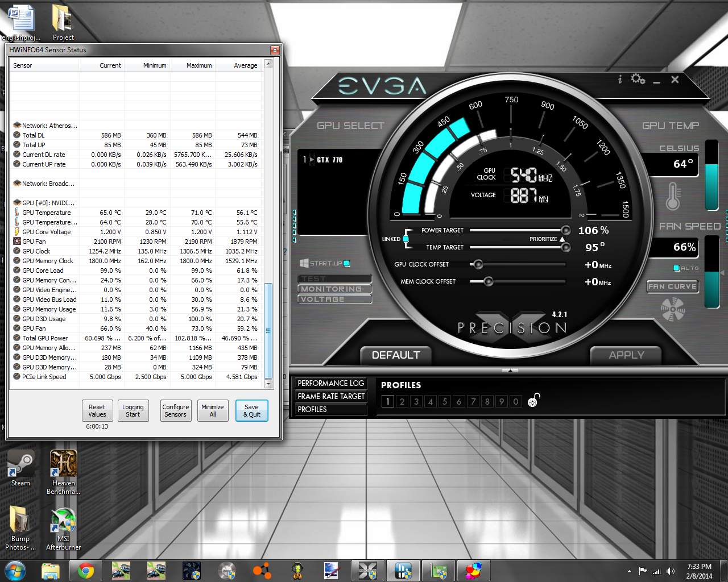This screenshot has height=582, width=728.
Task: Open Windows Start menu orb
Action: [15, 570]
